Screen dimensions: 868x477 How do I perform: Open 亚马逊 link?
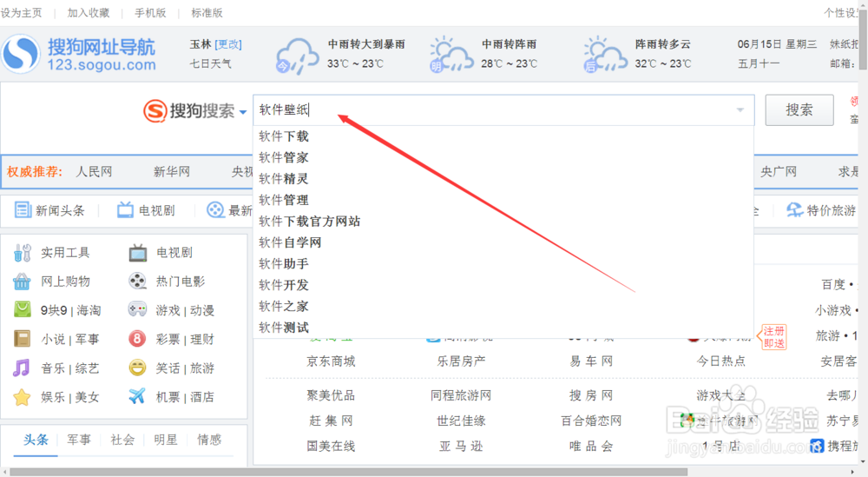[x=461, y=446]
